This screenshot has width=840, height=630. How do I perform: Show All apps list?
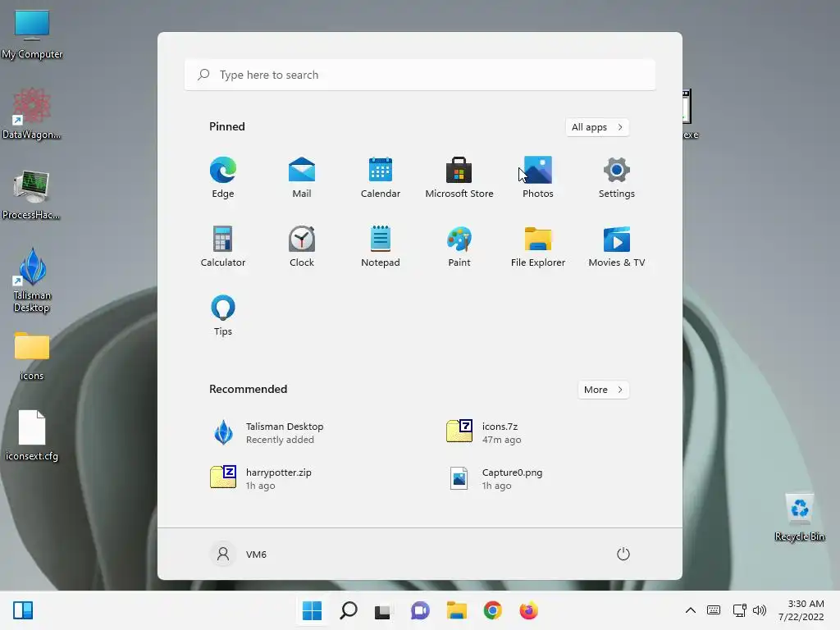597,127
